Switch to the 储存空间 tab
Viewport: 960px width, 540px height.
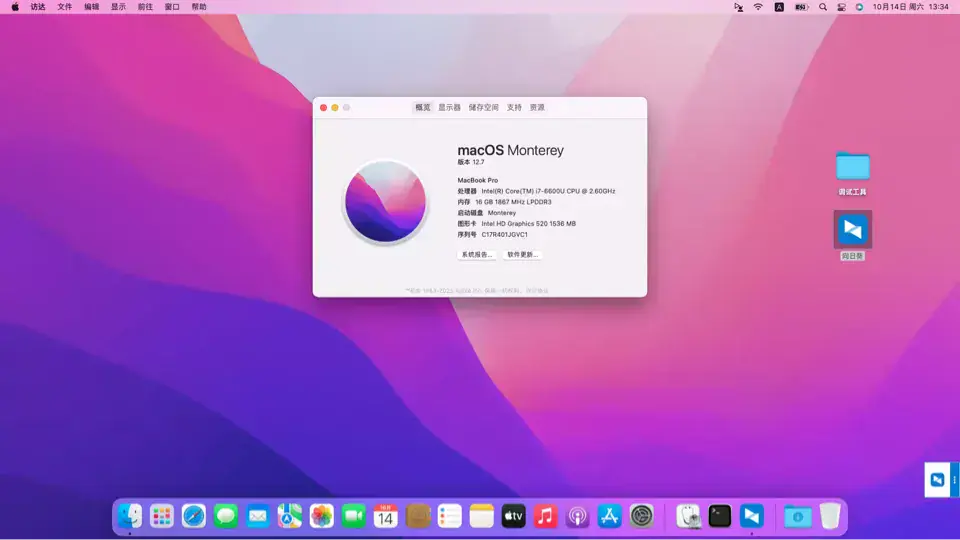[483, 107]
